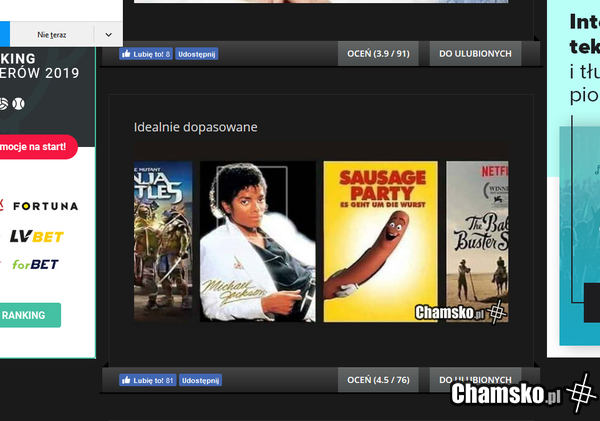
Task: Click the Ninja Turtles poster
Action: click(x=163, y=240)
